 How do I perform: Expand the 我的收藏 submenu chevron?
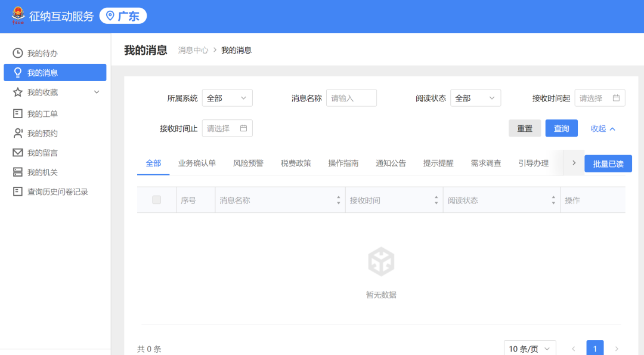click(97, 92)
